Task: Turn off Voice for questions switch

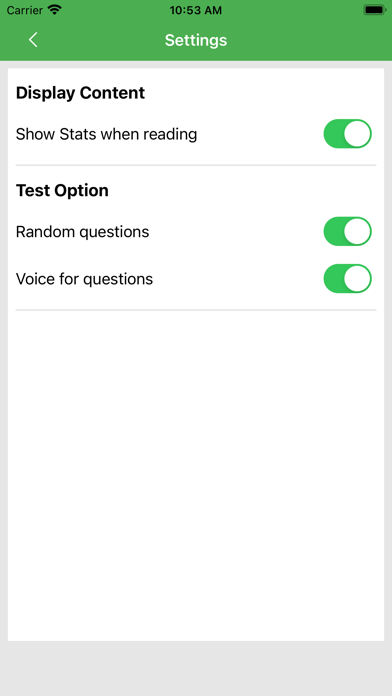Action: [x=347, y=279]
